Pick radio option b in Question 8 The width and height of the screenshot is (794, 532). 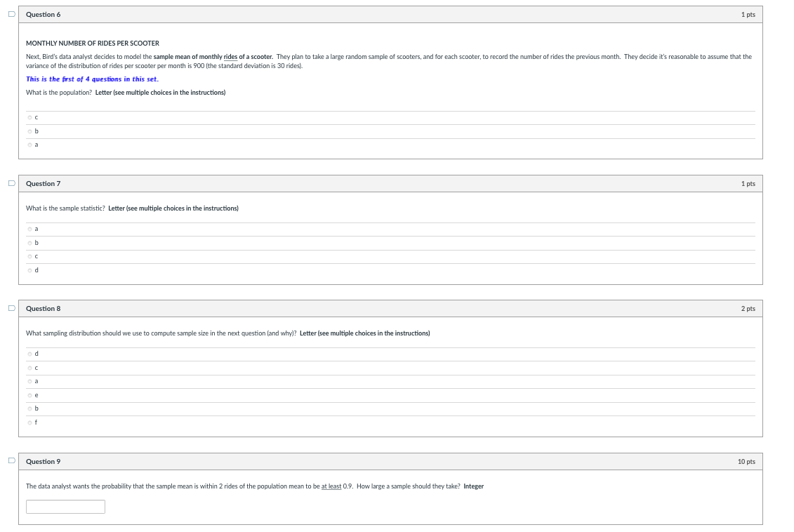[30, 408]
